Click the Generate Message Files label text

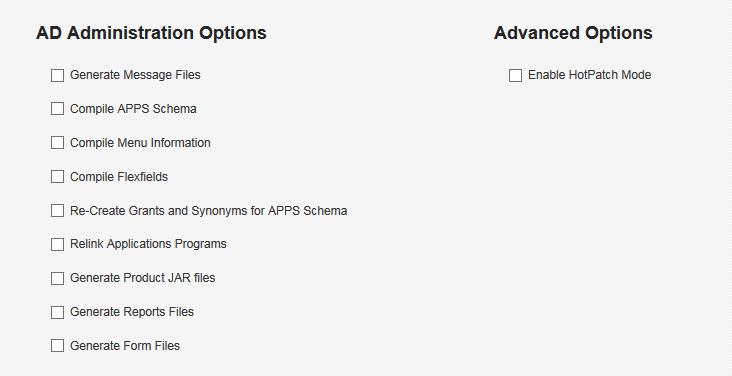[135, 75]
